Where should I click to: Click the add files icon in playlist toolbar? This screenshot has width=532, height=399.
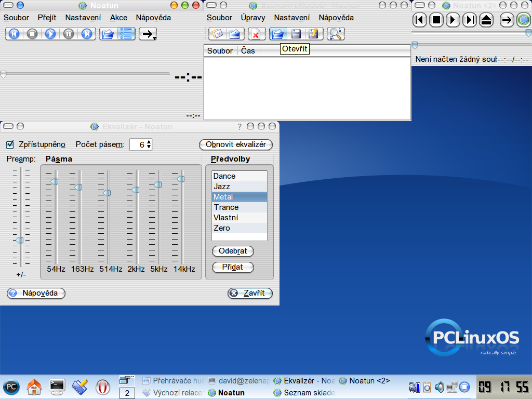(217, 34)
